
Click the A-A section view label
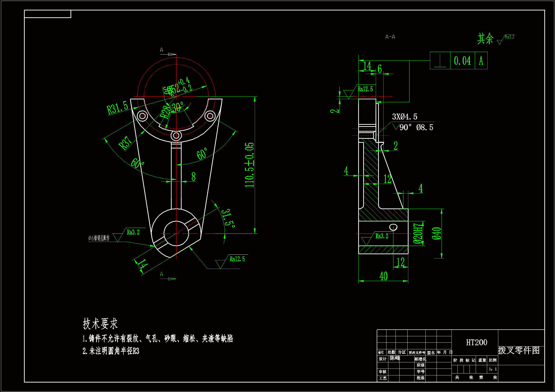390,37
